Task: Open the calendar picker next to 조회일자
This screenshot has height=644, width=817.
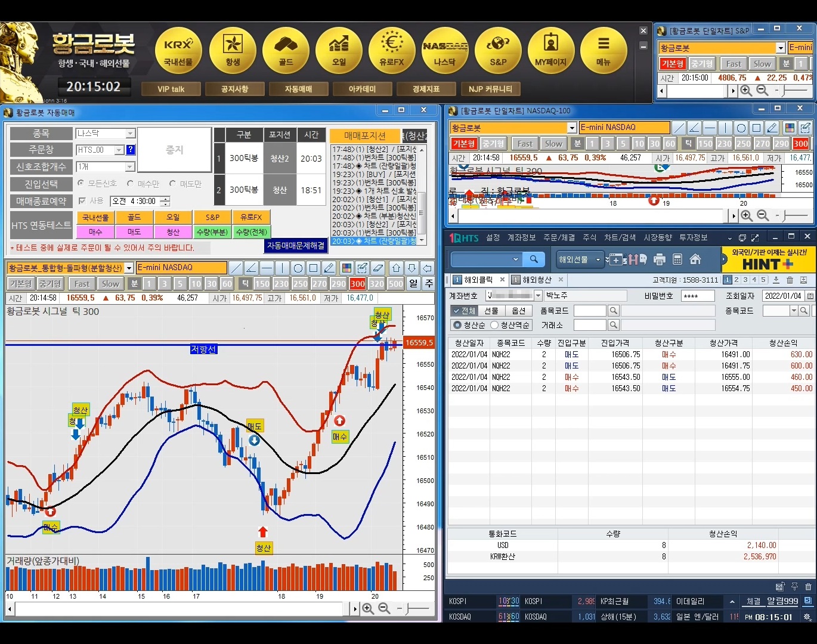Action: 810,296
